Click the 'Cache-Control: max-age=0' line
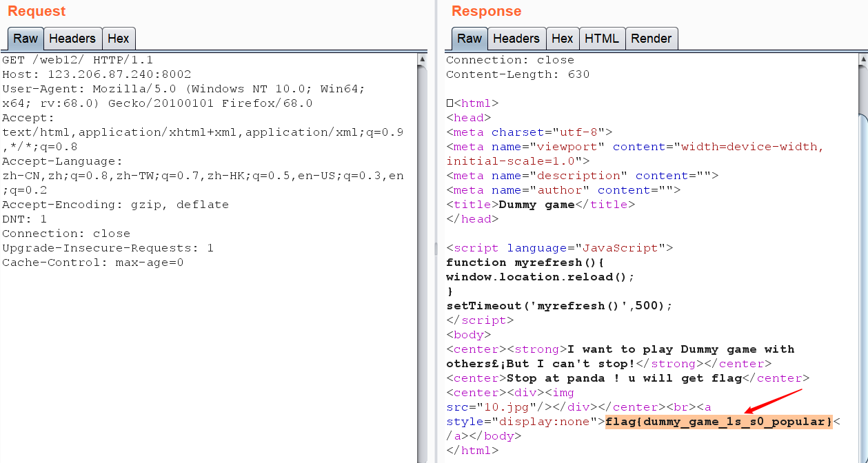This screenshot has height=463, width=868. tap(92, 263)
